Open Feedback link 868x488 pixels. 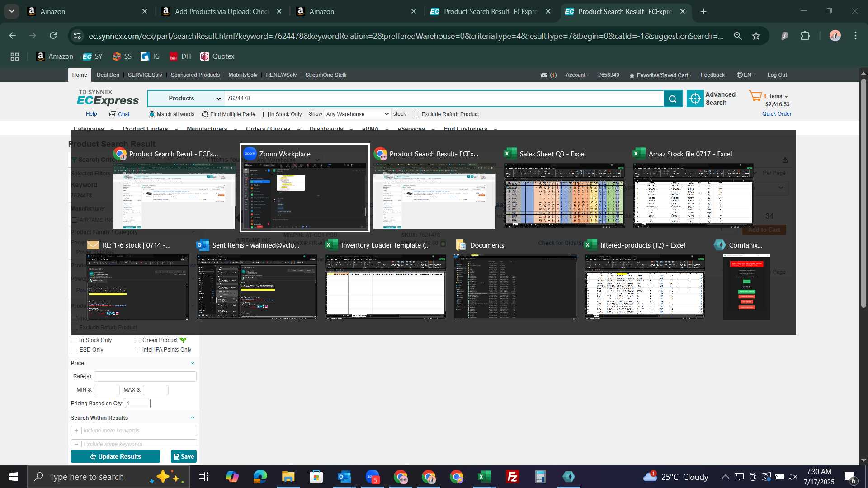click(712, 75)
